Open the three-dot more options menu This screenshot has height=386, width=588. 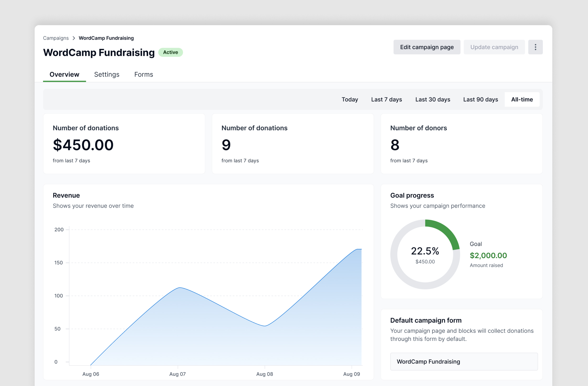tap(535, 47)
